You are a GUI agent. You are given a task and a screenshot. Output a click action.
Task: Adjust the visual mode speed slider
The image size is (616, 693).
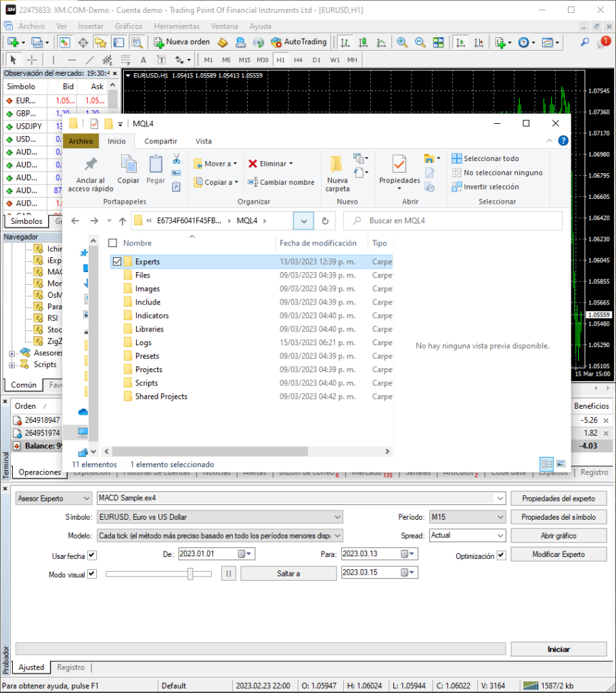point(190,574)
